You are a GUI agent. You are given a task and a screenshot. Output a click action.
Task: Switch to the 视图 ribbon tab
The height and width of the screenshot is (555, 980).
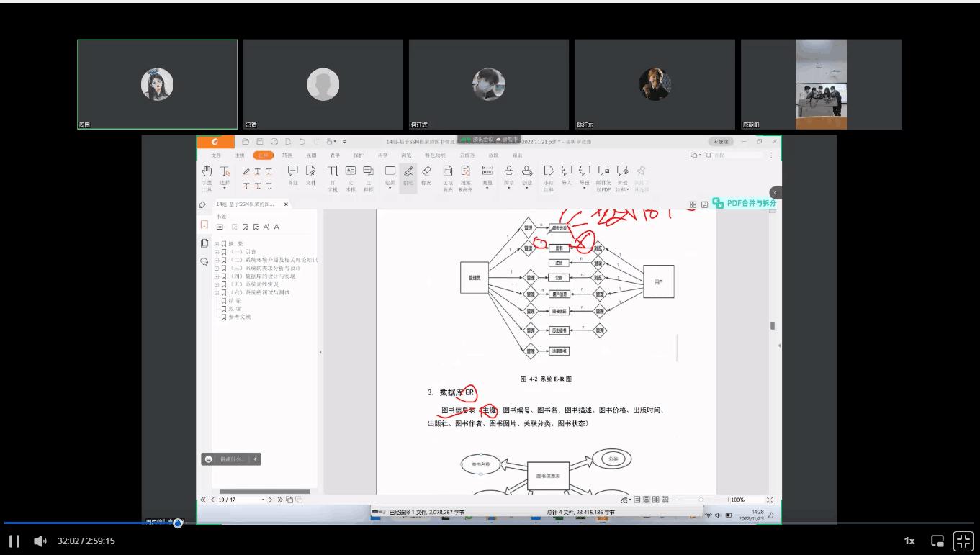pyautogui.click(x=311, y=155)
